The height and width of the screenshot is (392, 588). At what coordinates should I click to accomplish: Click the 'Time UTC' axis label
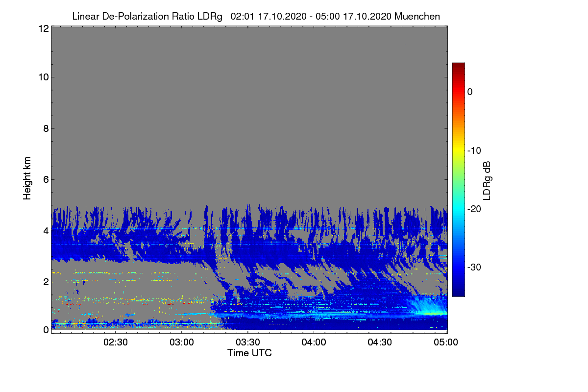coord(249,353)
